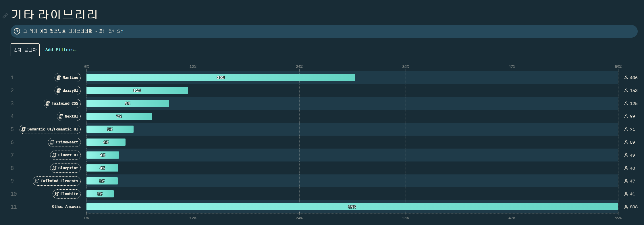
Task: Click the respondent count 406
Action: click(634, 78)
